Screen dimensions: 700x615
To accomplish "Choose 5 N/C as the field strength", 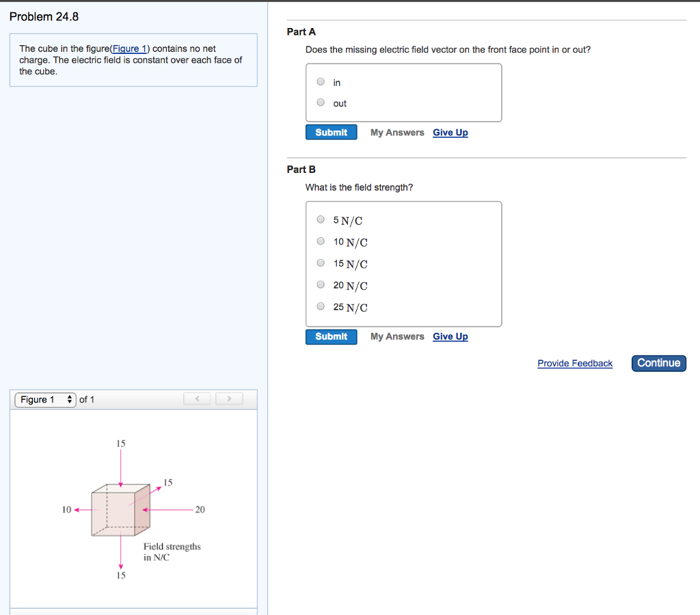I will point(320,219).
